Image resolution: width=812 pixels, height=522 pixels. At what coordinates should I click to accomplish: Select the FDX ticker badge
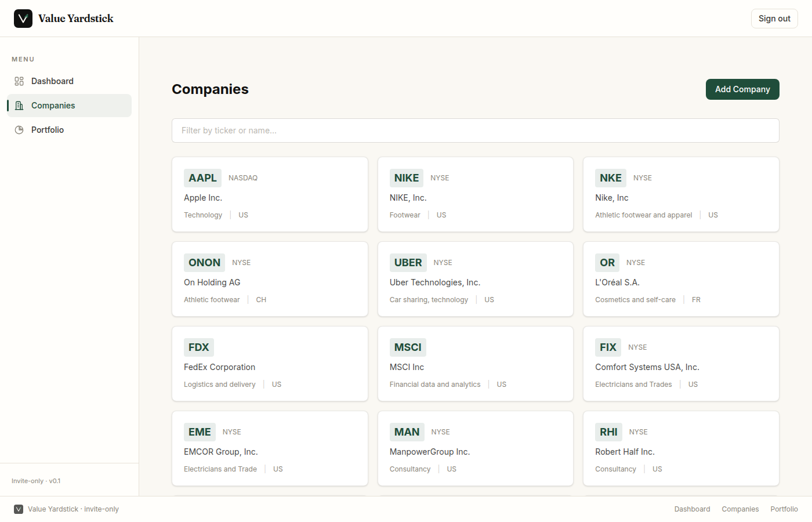click(199, 347)
